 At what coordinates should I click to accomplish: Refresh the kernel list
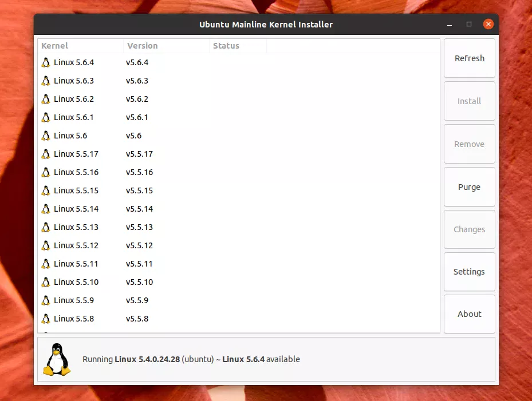point(469,58)
